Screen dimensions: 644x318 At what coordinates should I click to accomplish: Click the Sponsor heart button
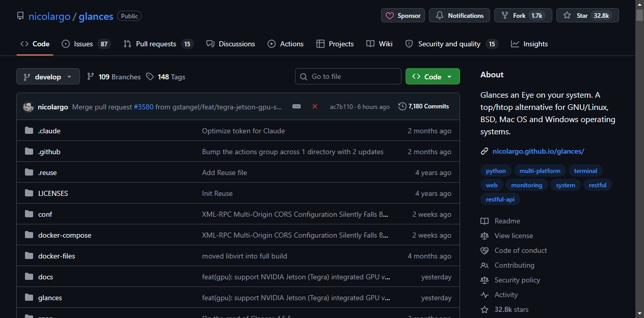[x=403, y=15]
